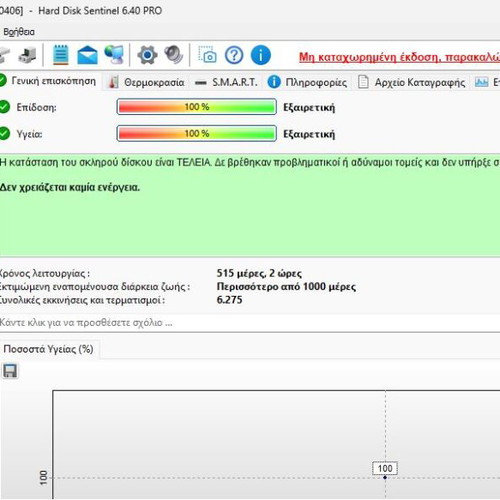Click the red unregistered version link
The width and height of the screenshot is (500, 500).
coord(399,57)
